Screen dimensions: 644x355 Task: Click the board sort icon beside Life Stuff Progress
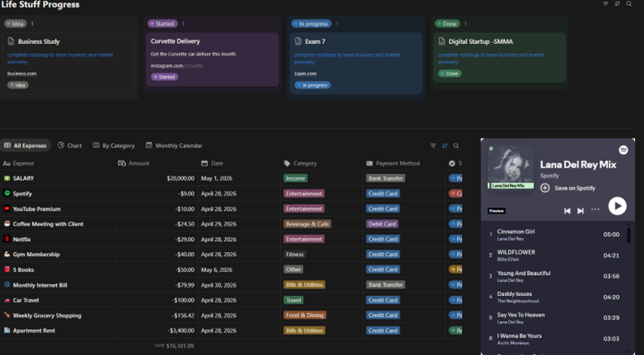pos(617,4)
